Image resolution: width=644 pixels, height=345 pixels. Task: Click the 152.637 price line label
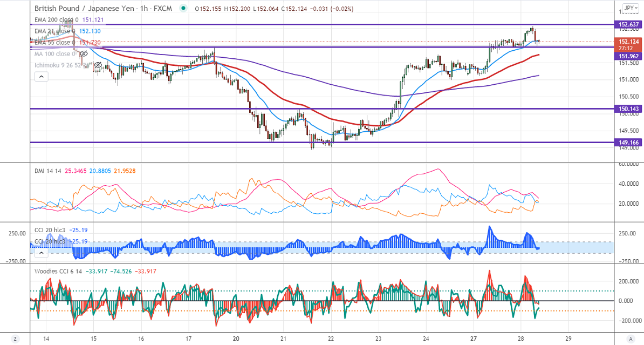pyautogui.click(x=629, y=24)
